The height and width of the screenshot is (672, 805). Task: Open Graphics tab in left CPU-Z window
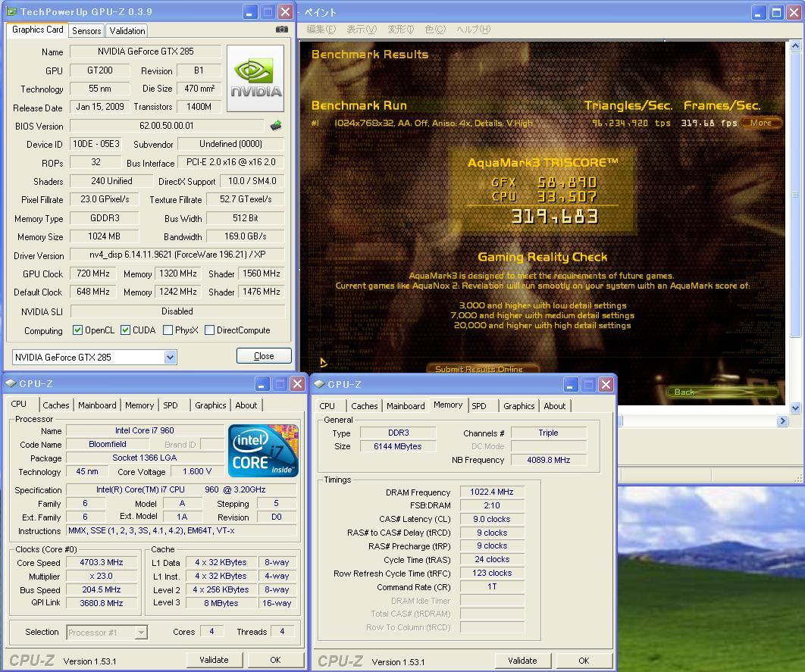210,405
